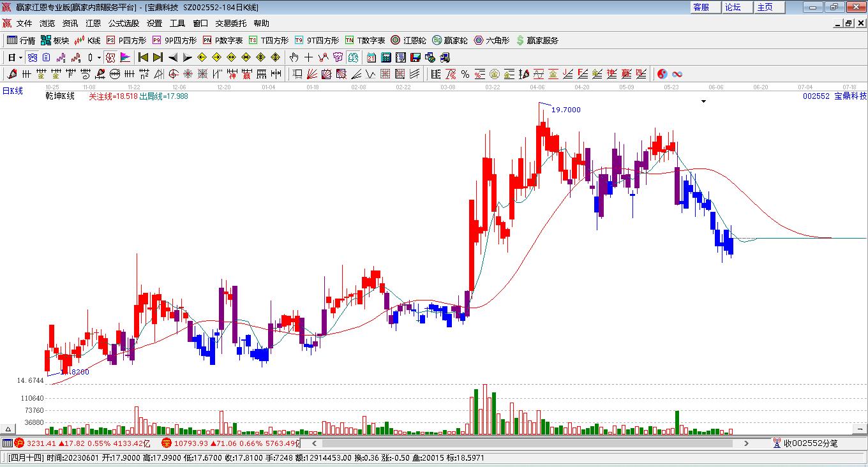Click the yin-yang icon in drawing toolbar
The height and width of the screenshot is (467, 868).
(x=662, y=74)
